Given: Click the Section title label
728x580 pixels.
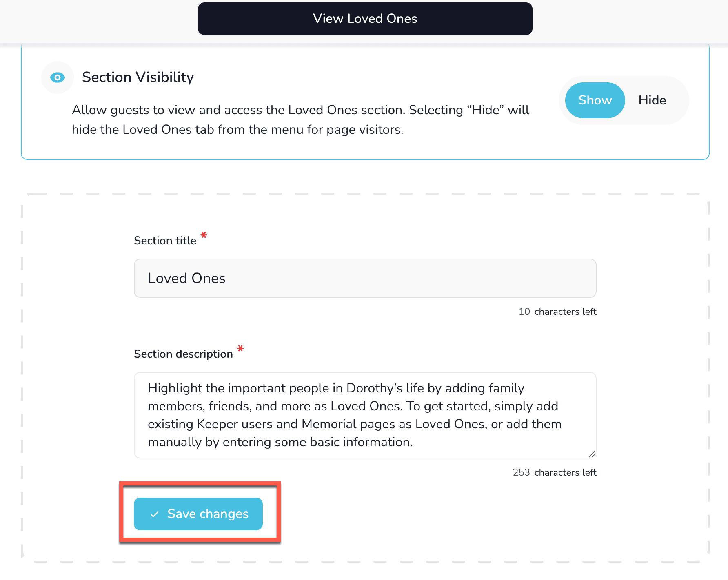Looking at the screenshot, I should click(x=165, y=241).
